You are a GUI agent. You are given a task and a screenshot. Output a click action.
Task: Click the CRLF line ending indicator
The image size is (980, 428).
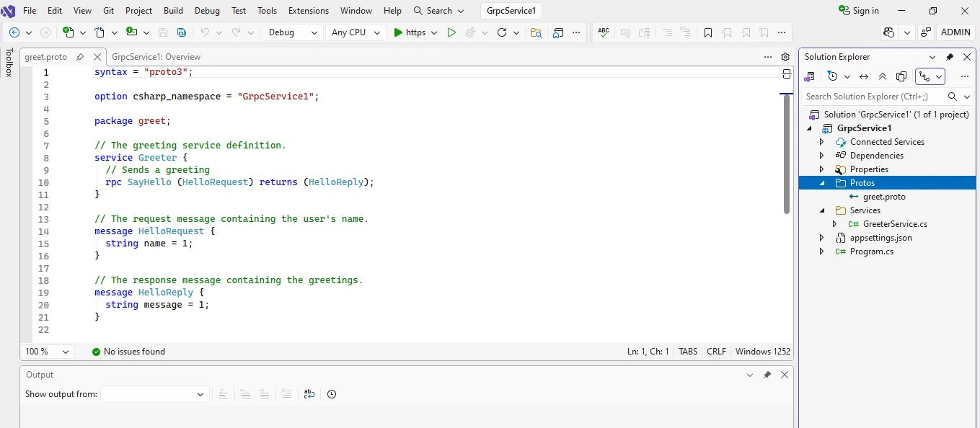tap(716, 352)
